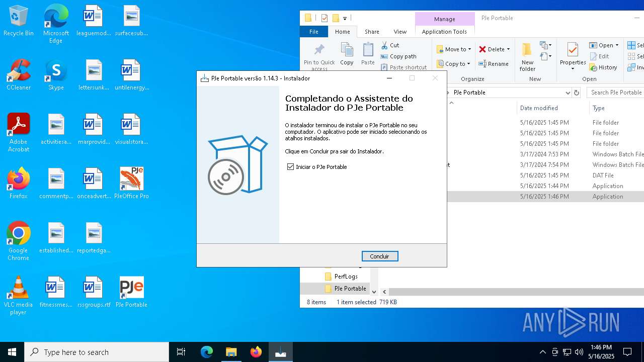Select Skype desktop shortcut
Screen dimensions: 644x362
56,75
